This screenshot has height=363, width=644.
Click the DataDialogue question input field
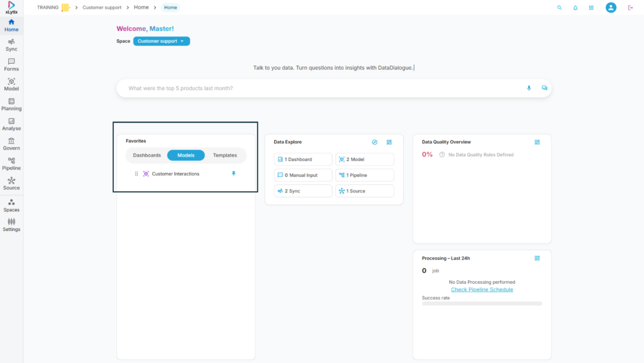321,88
